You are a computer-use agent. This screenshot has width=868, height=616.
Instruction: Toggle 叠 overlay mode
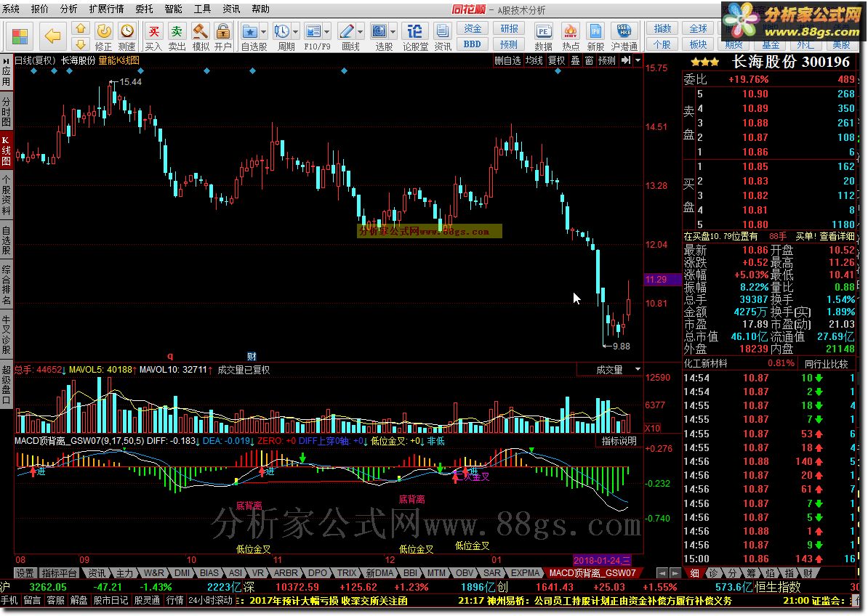[x=576, y=60]
